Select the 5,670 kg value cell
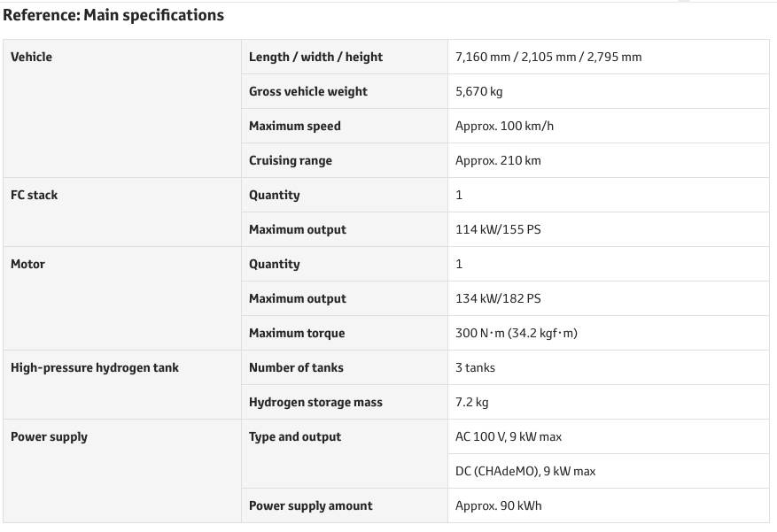 click(x=479, y=91)
